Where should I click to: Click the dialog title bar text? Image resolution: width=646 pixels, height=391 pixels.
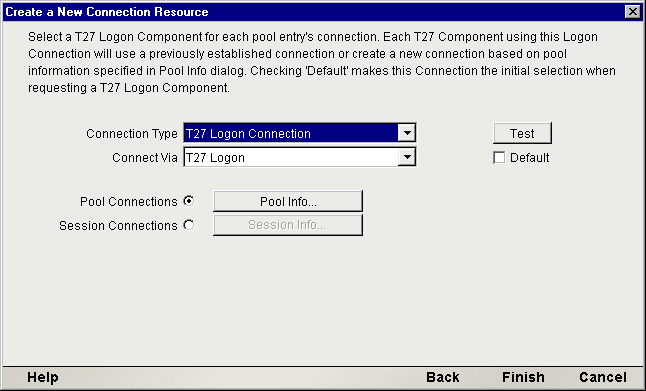click(107, 12)
